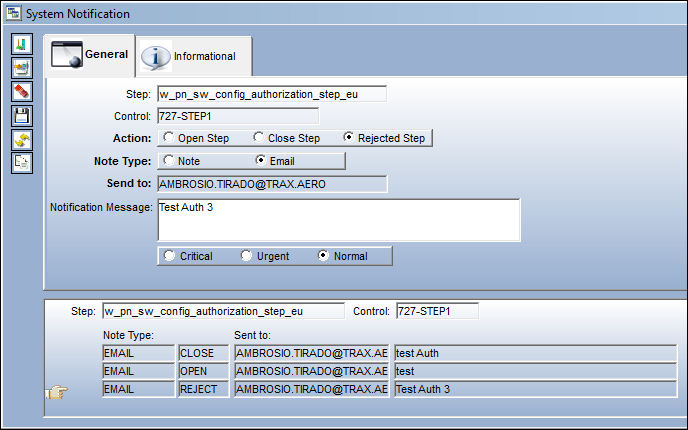This screenshot has width=688, height=430.
Task: Click the Control field in the General tab
Action: 238,116
